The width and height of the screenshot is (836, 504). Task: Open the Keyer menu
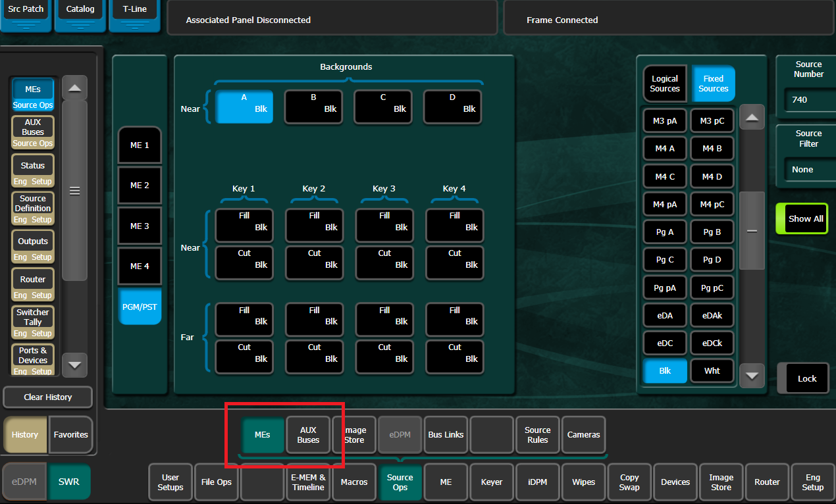[492, 482]
